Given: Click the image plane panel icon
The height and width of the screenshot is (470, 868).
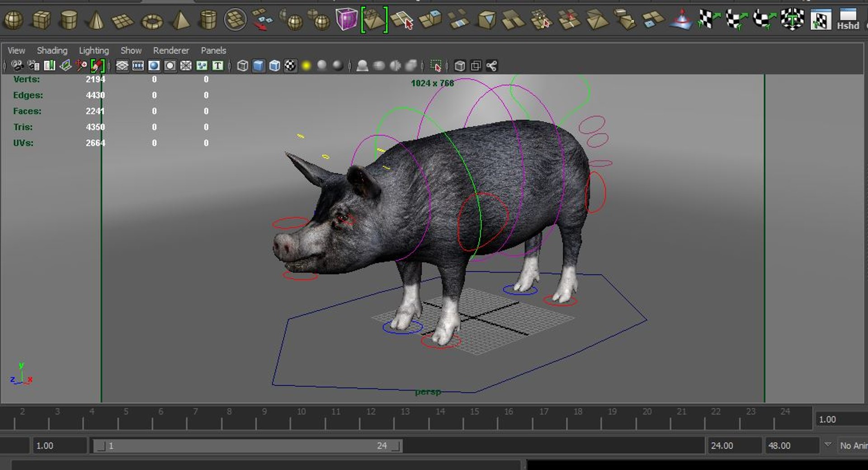Looking at the screenshot, I should point(66,66).
